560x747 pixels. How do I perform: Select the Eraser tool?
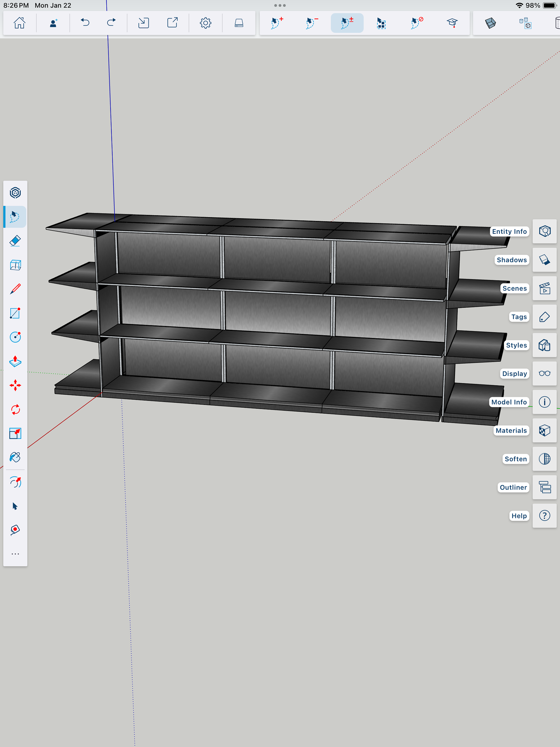(15, 241)
